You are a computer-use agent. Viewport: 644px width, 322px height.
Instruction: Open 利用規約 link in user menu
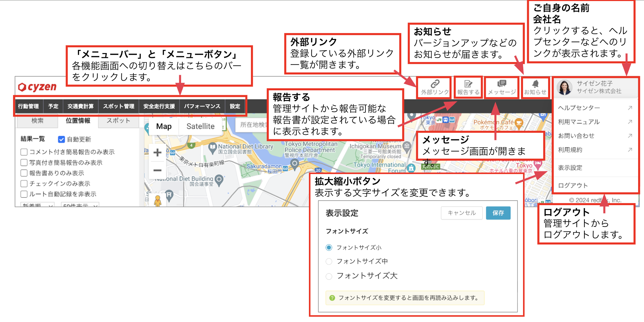(570, 150)
